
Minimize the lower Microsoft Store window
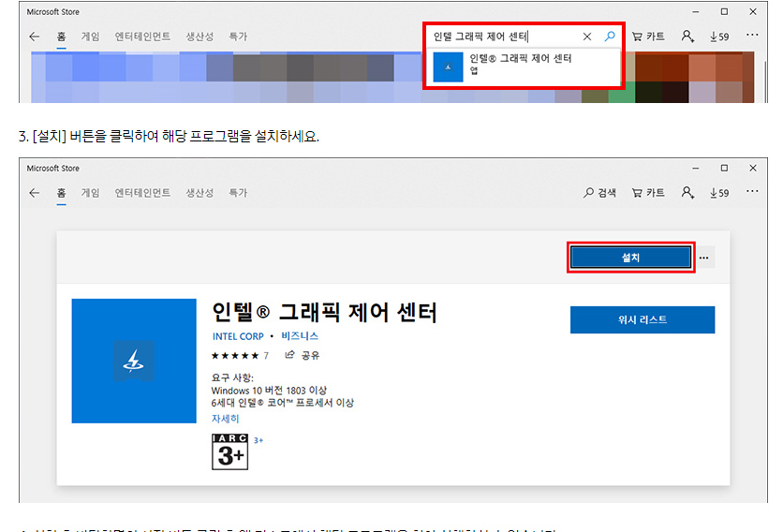(696, 169)
